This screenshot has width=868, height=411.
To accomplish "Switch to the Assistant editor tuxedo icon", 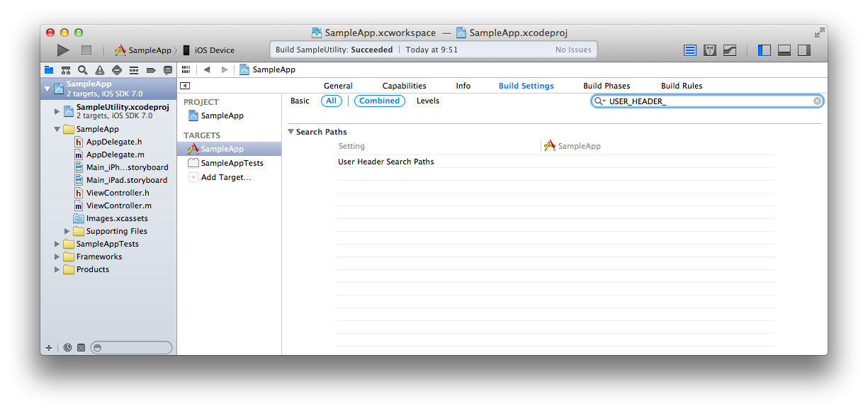I will [x=710, y=50].
